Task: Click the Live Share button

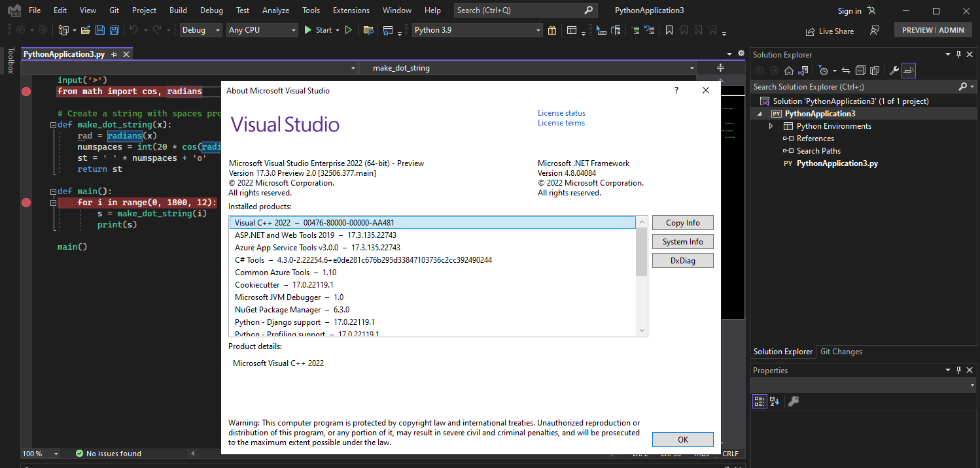Action: [830, 31]
